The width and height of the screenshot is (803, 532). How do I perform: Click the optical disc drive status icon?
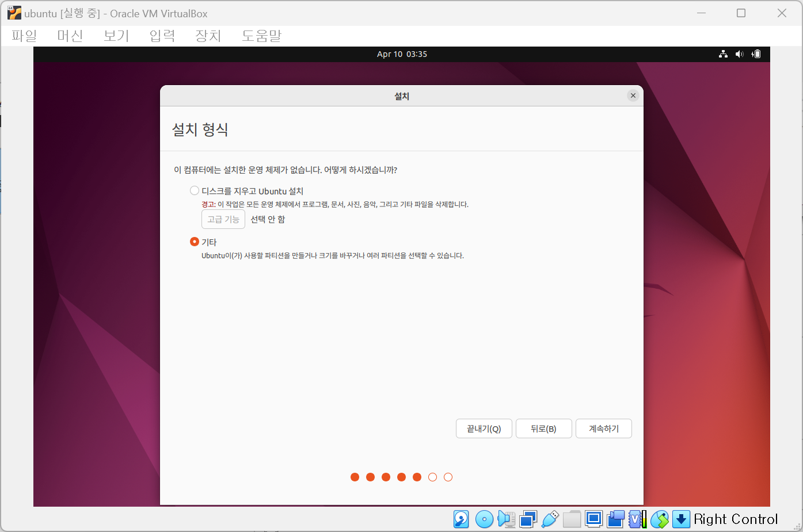coord(484,519)
